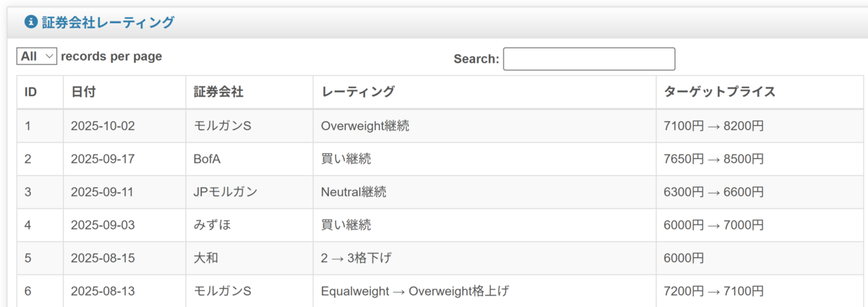Sort table by ID column header
This screenshot has width=868, height=307.
click(x=40, y=92)
